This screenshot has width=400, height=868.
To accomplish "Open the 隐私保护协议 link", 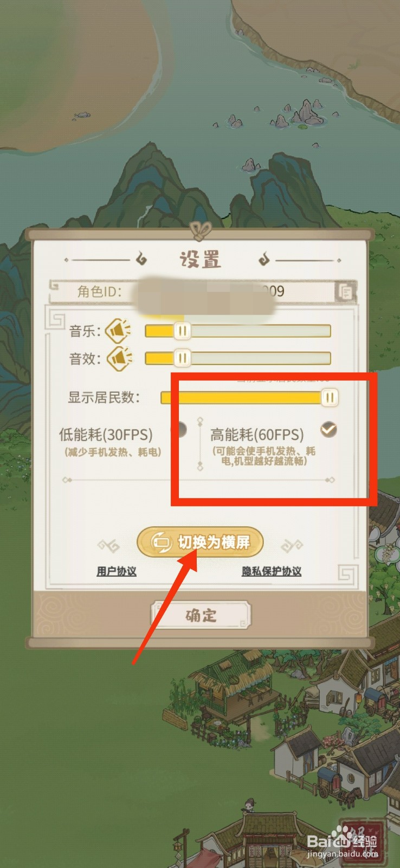I will tap(272, 571).
